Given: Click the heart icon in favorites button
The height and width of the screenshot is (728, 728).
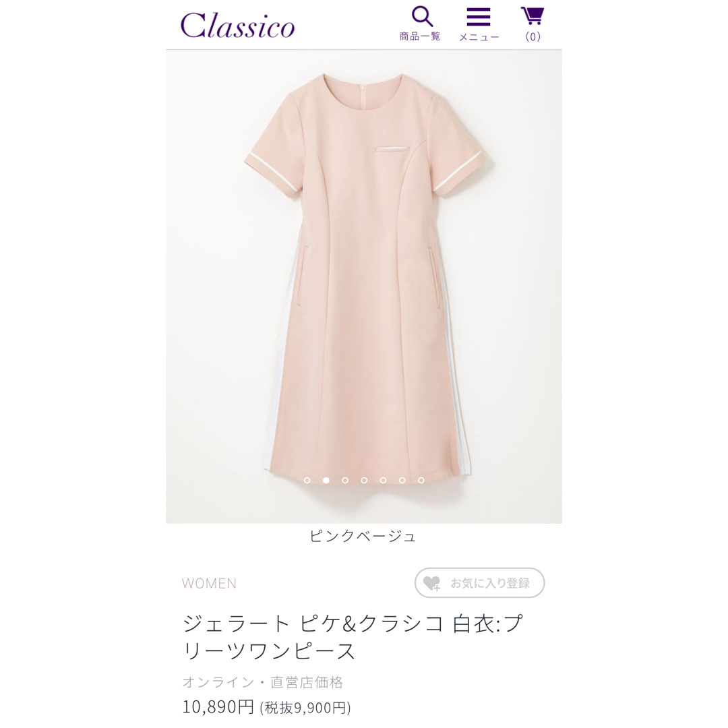Looking at the screenshot, I should pos(432,583).
